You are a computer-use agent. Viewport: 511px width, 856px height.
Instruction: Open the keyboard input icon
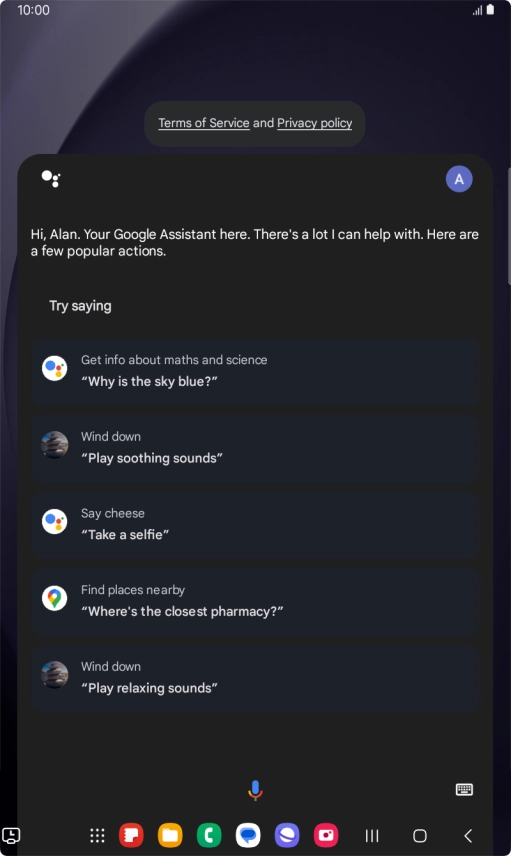click(x=464, y=789)
